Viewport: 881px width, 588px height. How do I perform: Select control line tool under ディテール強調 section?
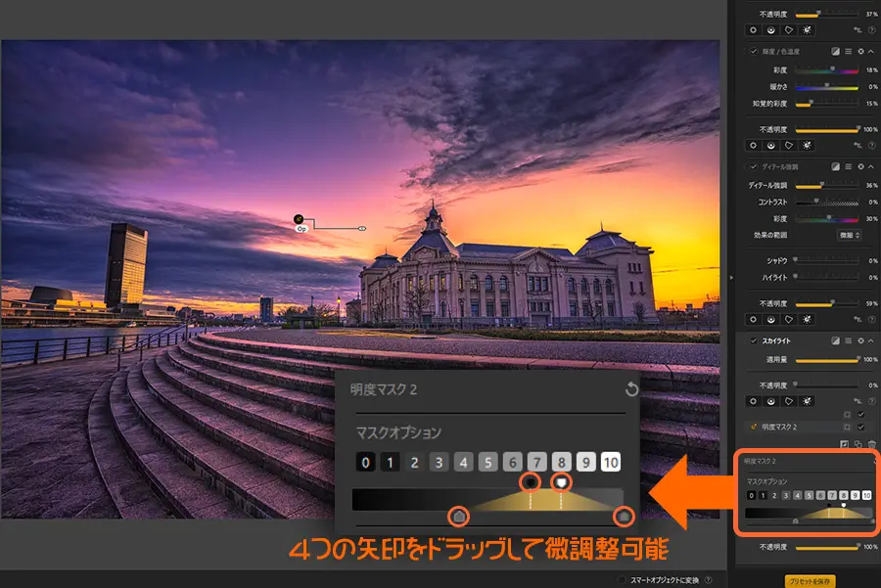coord(771,320)
